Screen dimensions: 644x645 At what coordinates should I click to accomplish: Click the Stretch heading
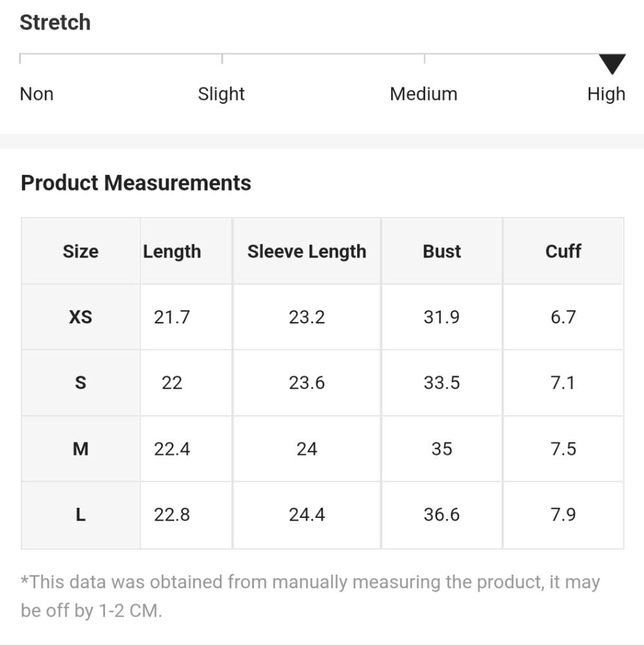55,22
